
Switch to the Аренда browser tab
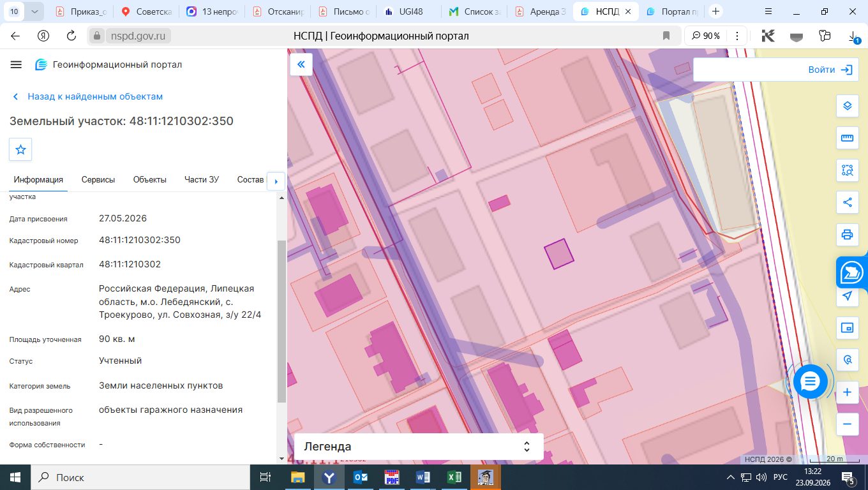(539, 11)
